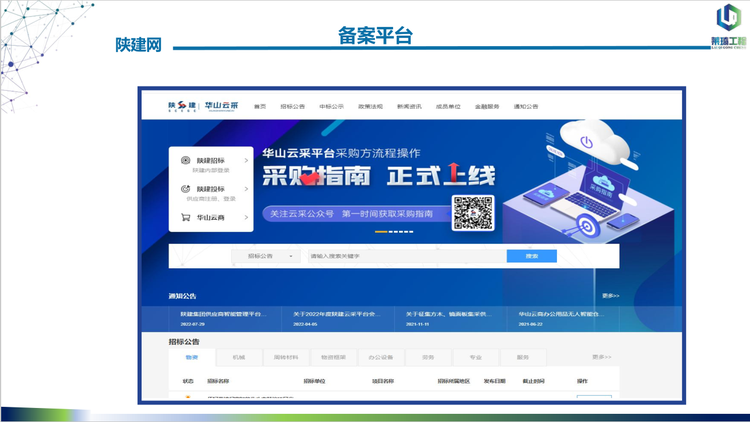Viewport: 750px width, 422px height.
Task: Switch to the 物资租赁 tab
Action: [333, 357]
